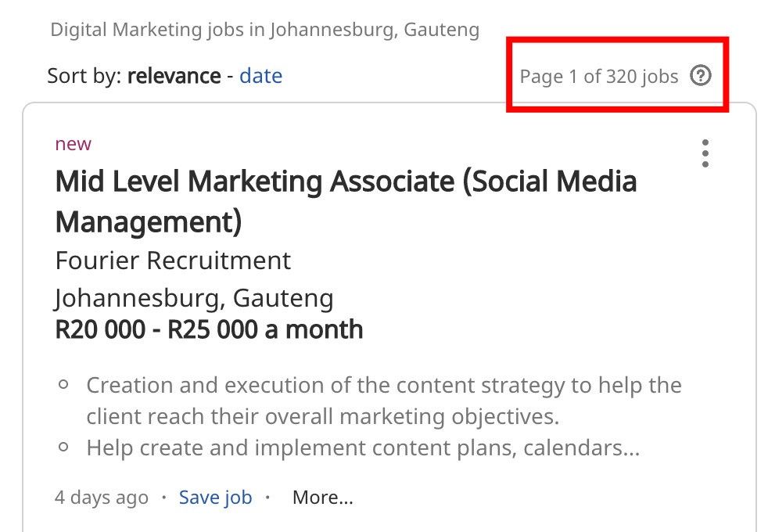Save the Mid Level Marketing Associate job
768x532 pixels.
[x=215, y=497]
